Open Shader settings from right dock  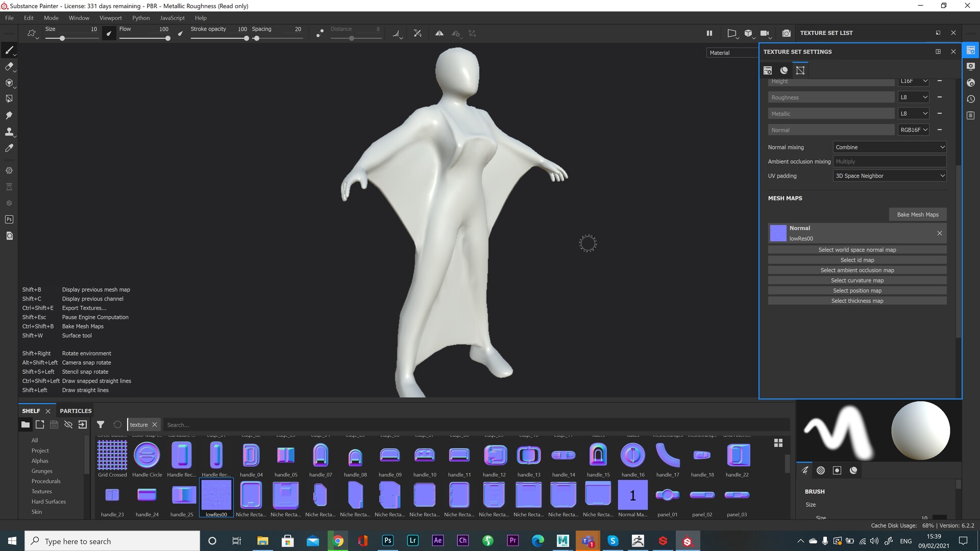coord(971,83)
